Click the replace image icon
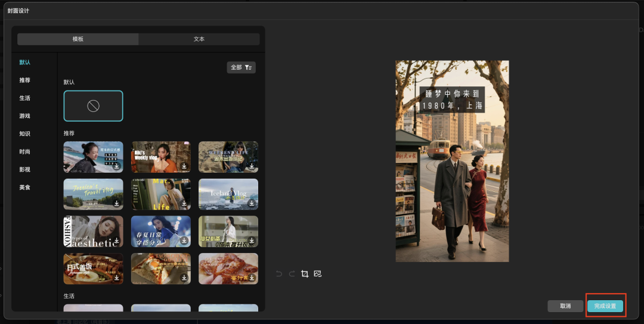The image size is (644, 324). click(x=318, y=274)
